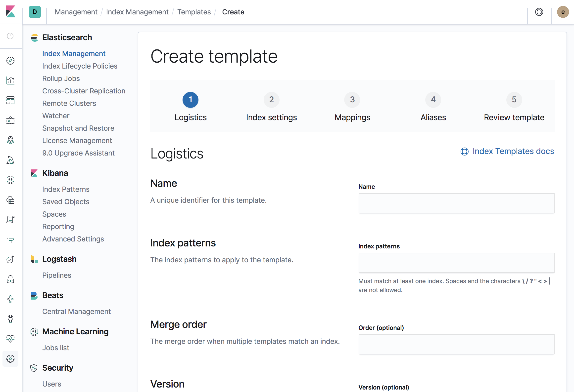The width and height of the screenshot is (574, 392).
Task: Click the Index patterns combo box
Action: tap(456, 263)
